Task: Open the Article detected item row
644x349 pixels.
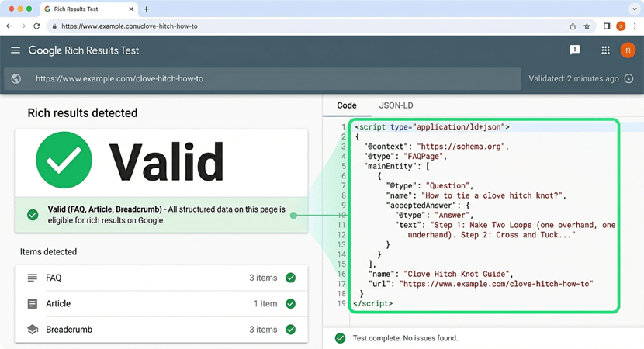Action: pyautogui.click(x=161, y=303)
